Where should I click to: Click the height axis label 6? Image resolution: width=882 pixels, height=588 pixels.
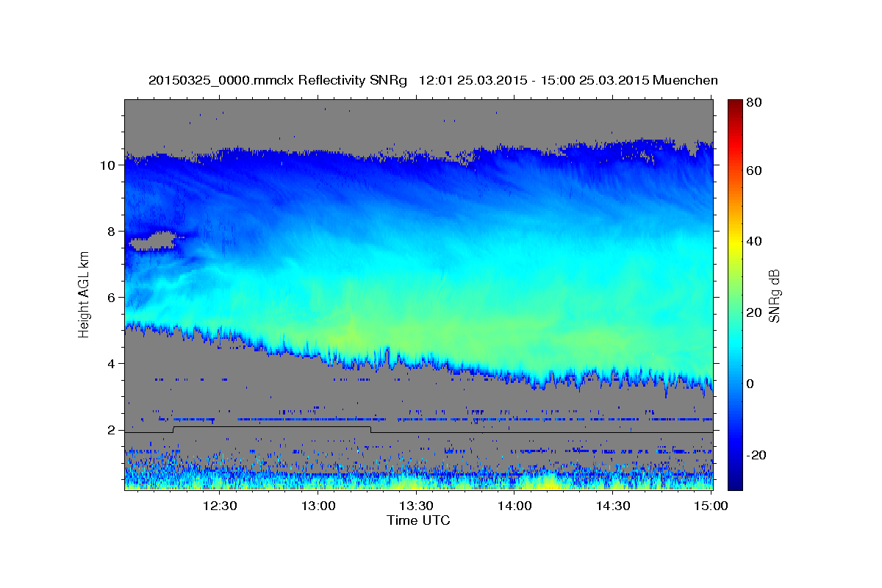[112, 298]
